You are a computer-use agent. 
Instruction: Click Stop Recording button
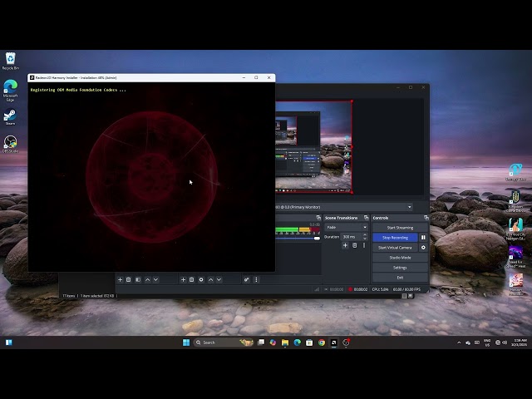click(x=396, y=238)
